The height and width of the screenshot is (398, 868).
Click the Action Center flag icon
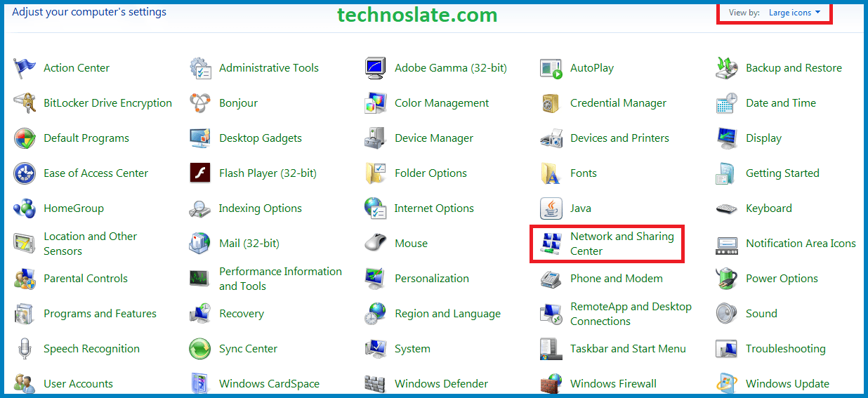coord(25,68)
